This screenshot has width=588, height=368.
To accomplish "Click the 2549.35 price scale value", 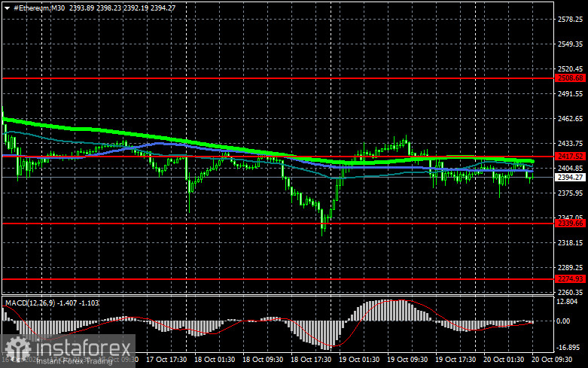I will click(570, 44).
